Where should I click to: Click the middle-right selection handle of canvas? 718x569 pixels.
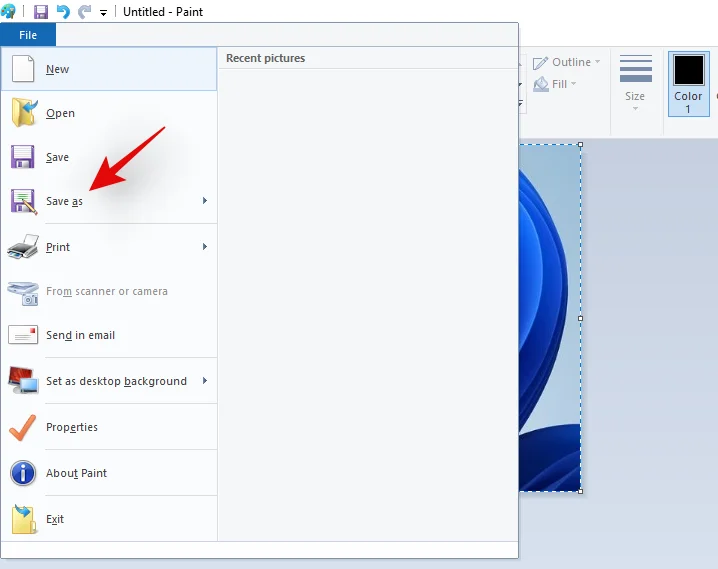581,318
